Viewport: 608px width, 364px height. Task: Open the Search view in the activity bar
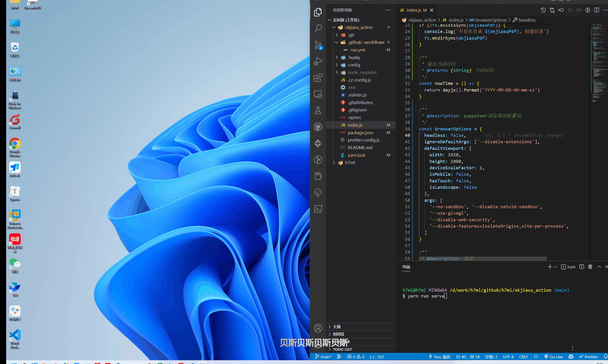coord(318,28)
